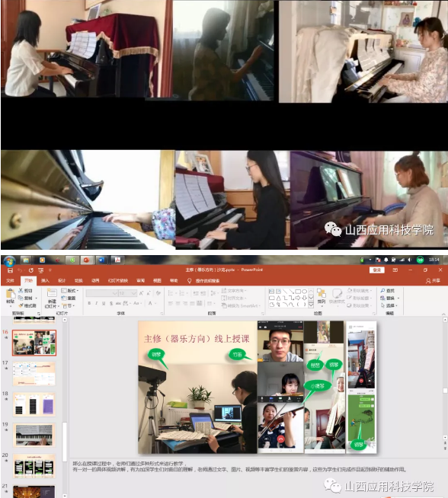
Task: Toggle Italic formatting in the font group
Action: [x=96, y=303]
